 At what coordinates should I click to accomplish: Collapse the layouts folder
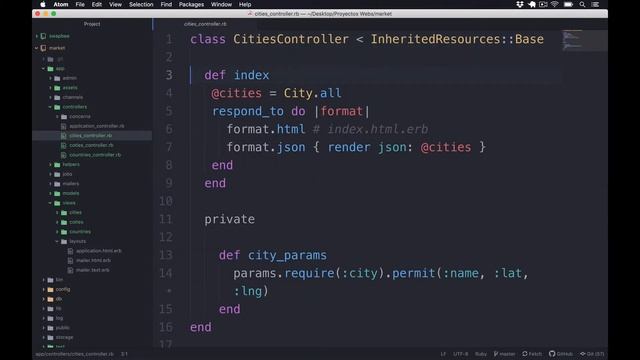[58, 241]
